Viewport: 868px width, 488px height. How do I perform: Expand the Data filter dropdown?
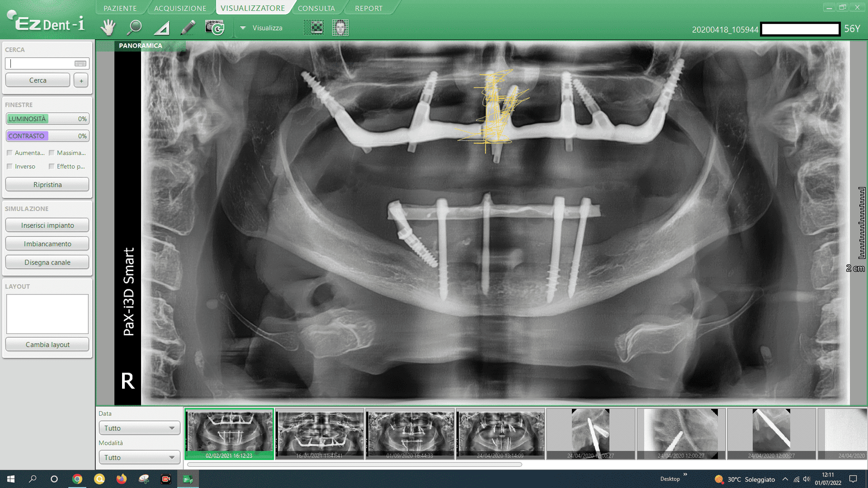pos(139,428)
